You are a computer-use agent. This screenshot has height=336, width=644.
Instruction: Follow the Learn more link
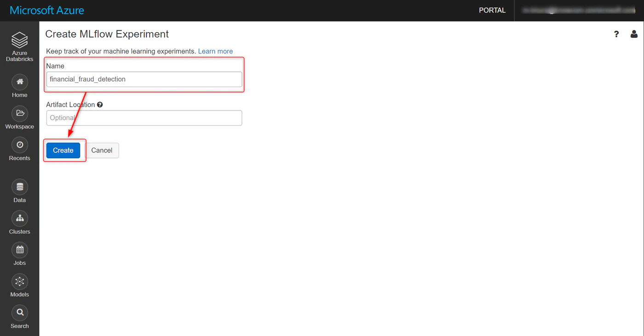215,51
